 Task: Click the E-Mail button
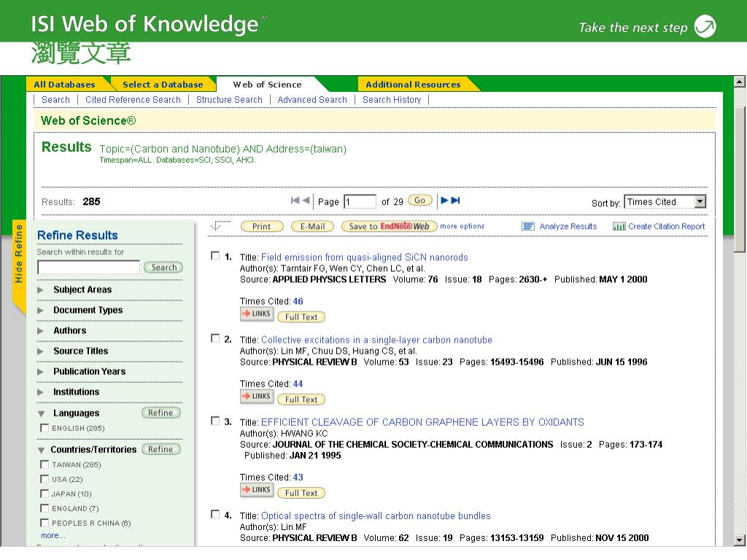pos(312,227)
